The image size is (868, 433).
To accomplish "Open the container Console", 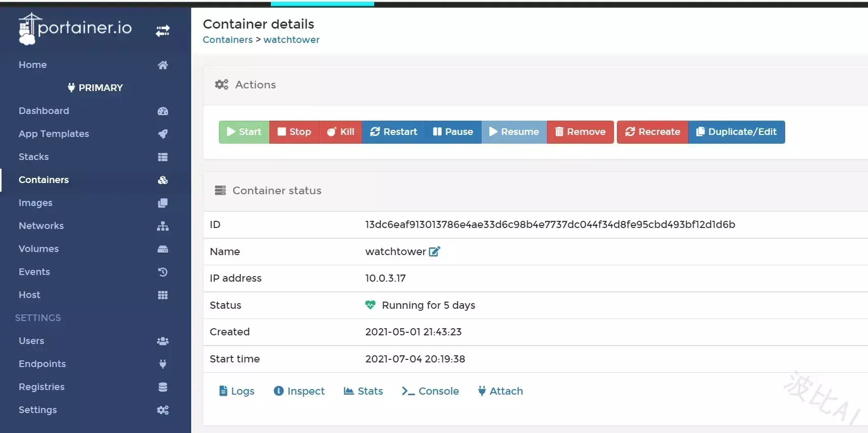I will point(430,391).
